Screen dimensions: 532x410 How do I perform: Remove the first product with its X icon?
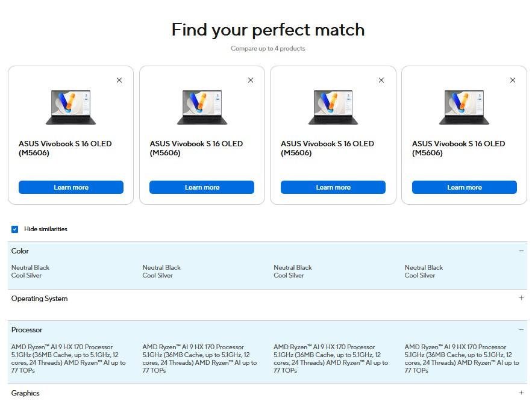click(x=119, y=80)
